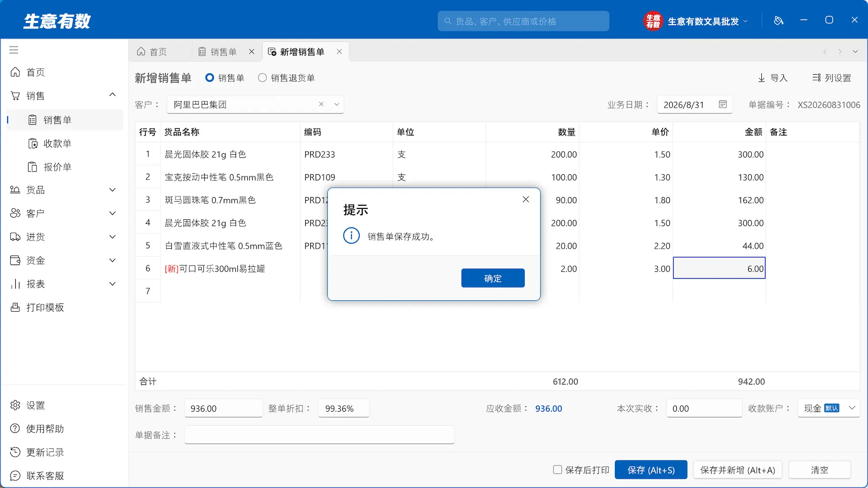This screenshot has height=488, width=868.
Task: Tick the 保存后打印 checkbox
Action: click(558, 470)
